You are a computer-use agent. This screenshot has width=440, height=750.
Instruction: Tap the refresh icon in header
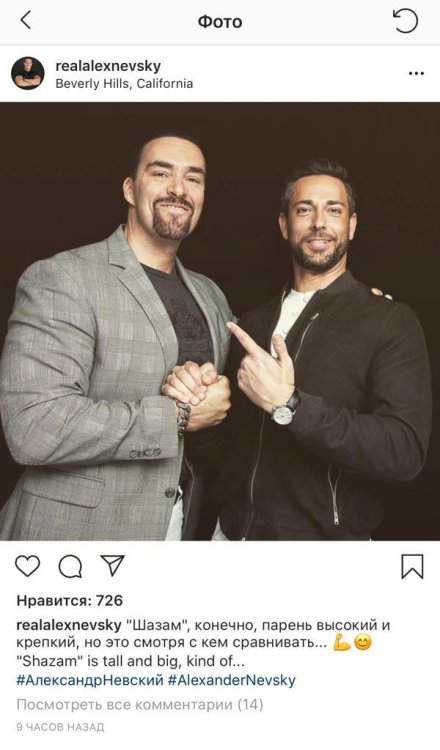(406, 21)
